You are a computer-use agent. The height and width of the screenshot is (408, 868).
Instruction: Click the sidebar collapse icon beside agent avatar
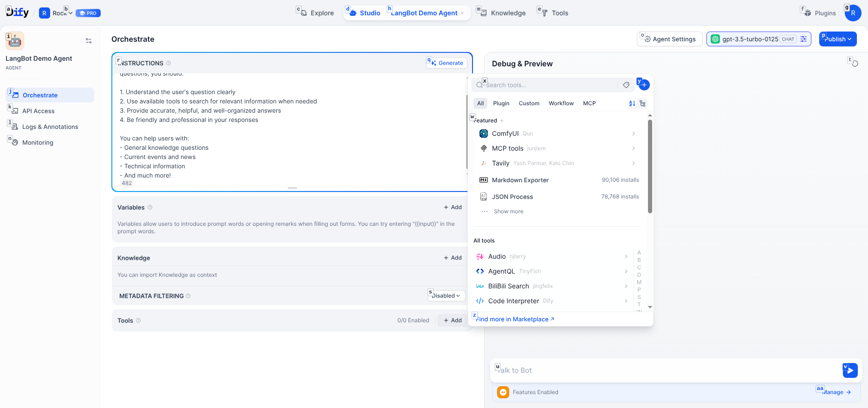tap(89, 41)
